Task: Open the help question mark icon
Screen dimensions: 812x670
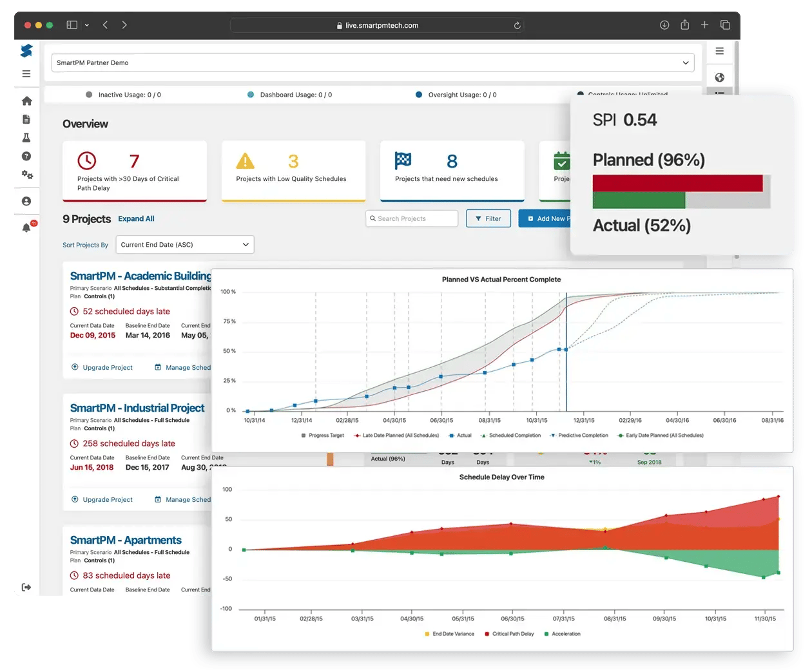Action: tap(26, 156)
